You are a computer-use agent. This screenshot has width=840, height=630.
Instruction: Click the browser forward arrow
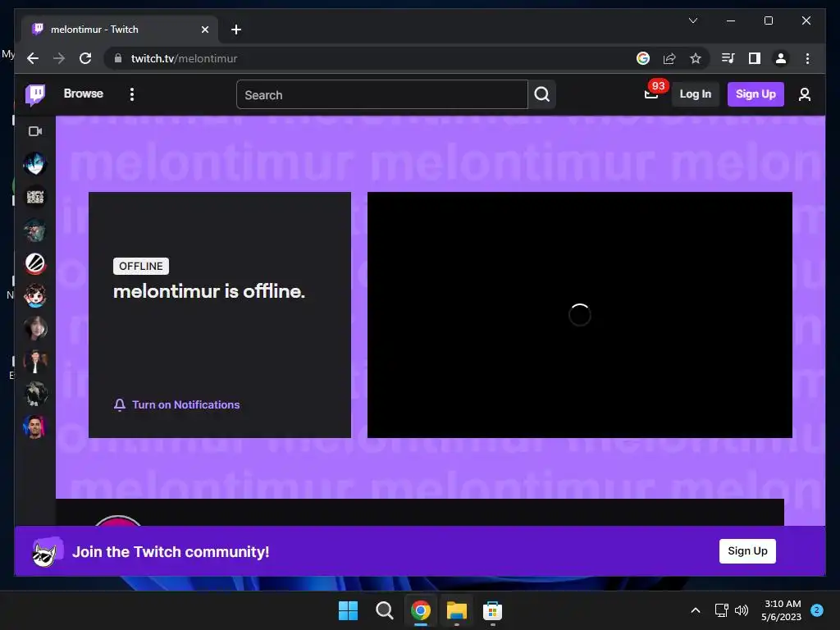pos(59,58)
